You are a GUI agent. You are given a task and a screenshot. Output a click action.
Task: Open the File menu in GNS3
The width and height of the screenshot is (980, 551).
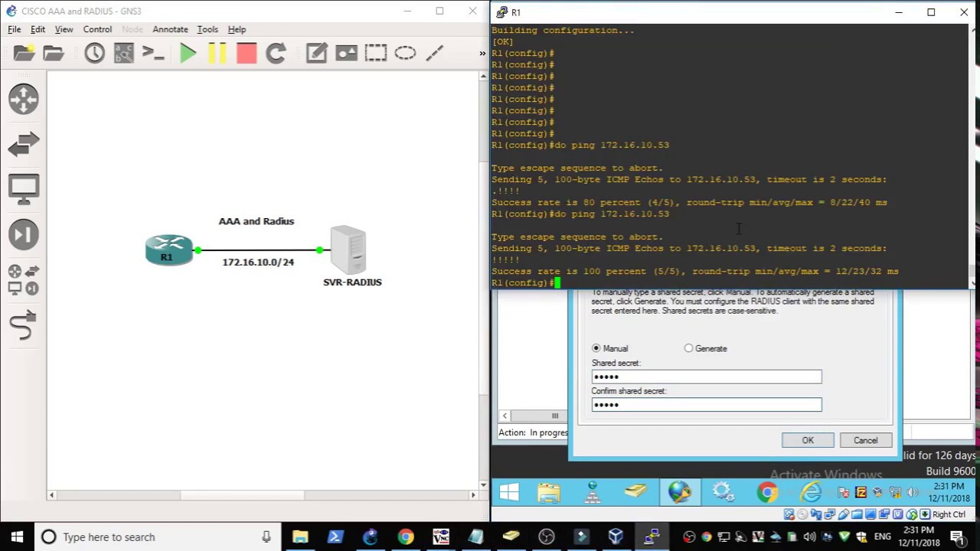pos(15,29)
